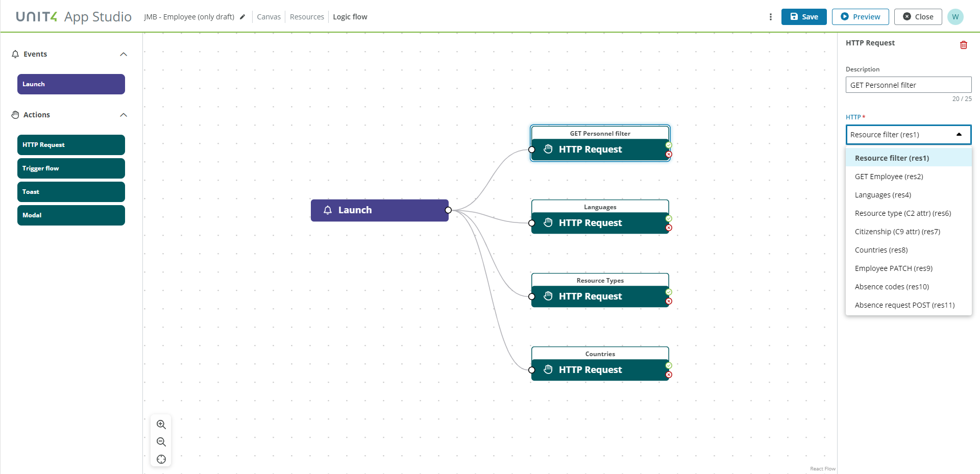
Task: Click green success handle on Countries node
Action: (x=669, y=365)
